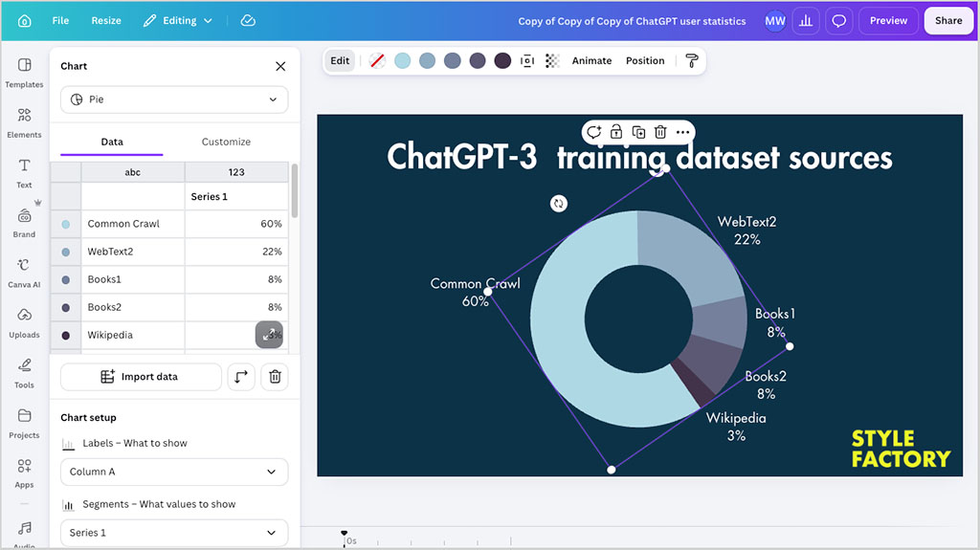This screenshot has height=550, width=980.
Task: Open Templates in the sidebar
Action: [x=24, y=73]
